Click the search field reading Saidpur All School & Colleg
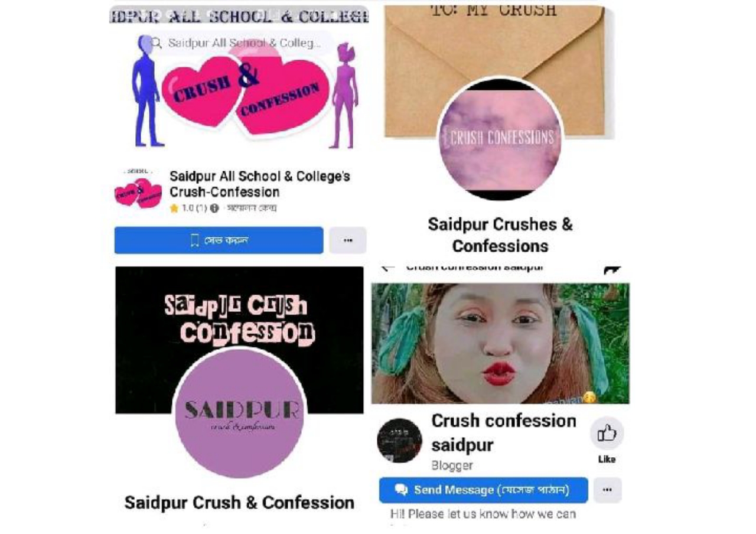This screenshot has width=756, height=534. pos(236,43)
